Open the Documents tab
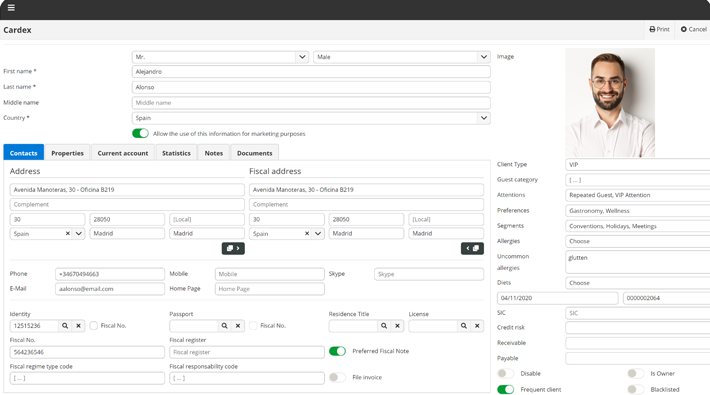 tap(254, 153)
